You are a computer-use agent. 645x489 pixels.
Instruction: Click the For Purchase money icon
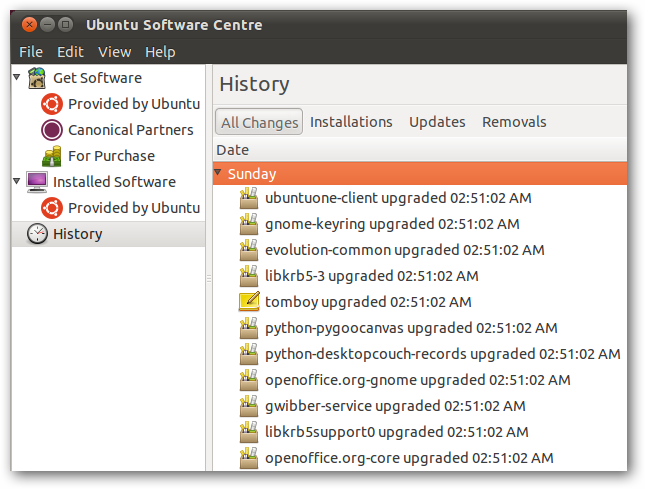point(52,156)
